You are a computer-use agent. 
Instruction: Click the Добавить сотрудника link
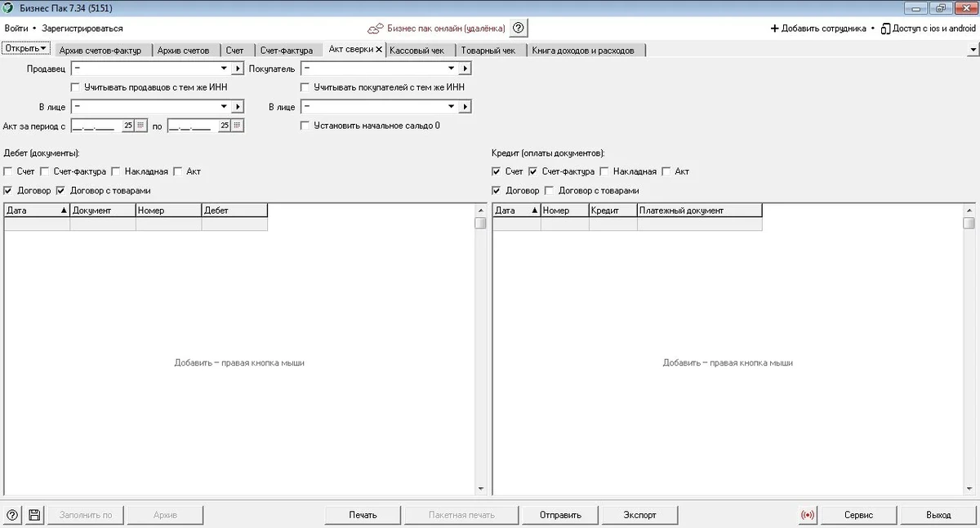coord(824,29)
